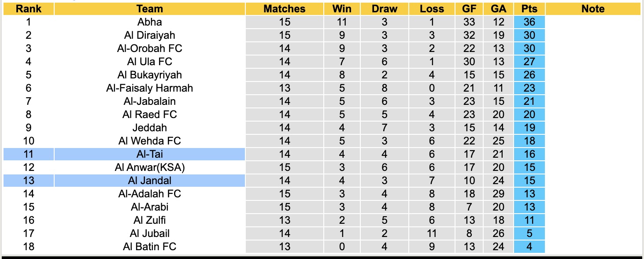Click the Loss column header

[432, 9]
